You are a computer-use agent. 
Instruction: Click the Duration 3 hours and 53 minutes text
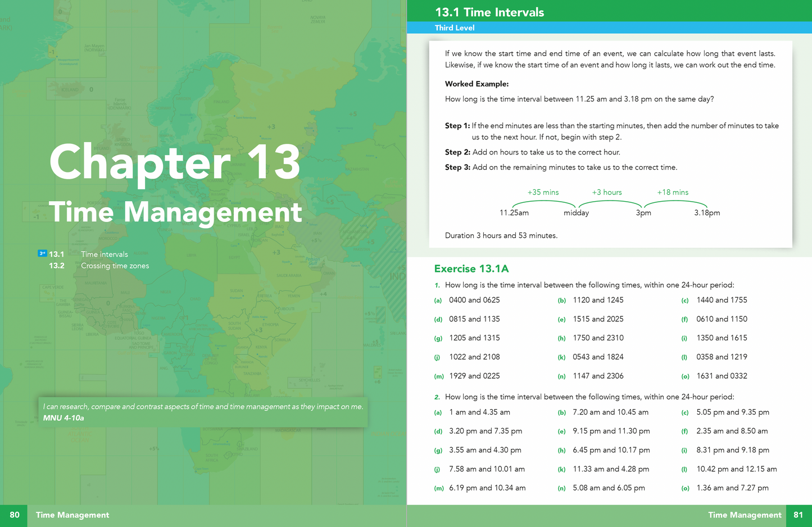coord(501,235)
